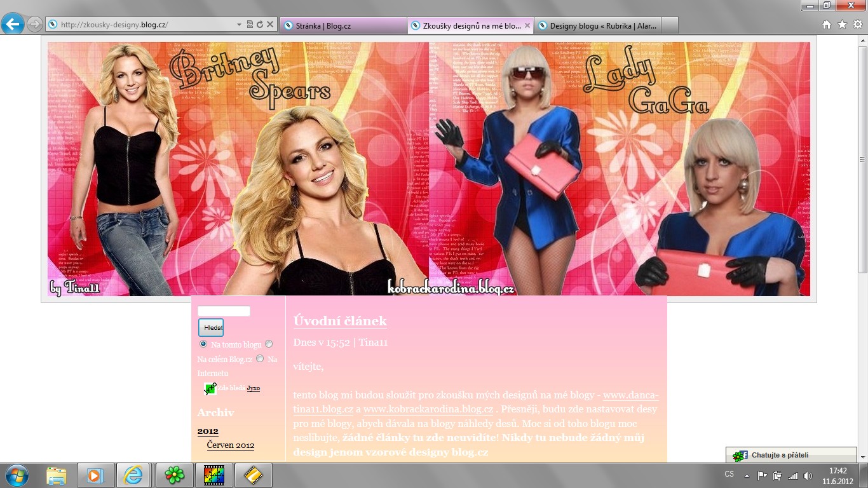Open Windows Explorer from taskbar
Image resolution: width=868 pixels, height=488 pixels.
click(x=56, y=475)
